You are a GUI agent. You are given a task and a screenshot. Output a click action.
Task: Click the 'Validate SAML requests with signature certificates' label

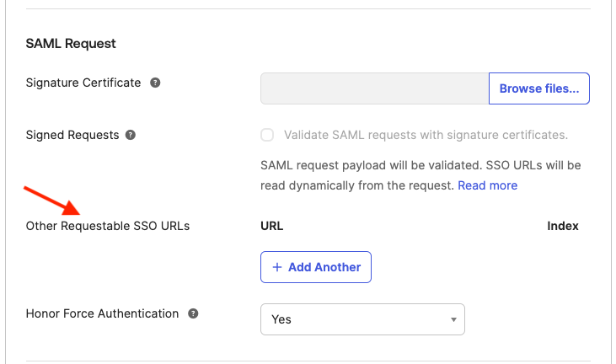426,135
